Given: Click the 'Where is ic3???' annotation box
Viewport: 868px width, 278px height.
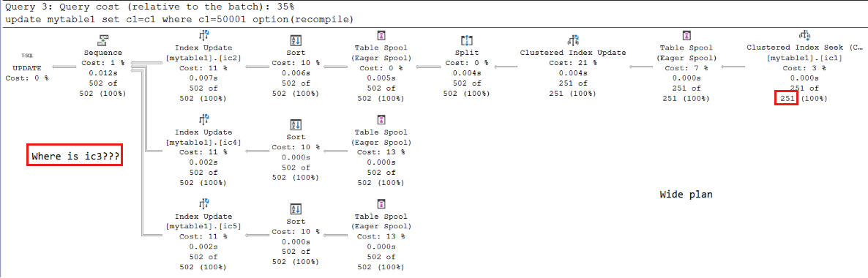Looking at the screenshot, I should click(75, 157).
